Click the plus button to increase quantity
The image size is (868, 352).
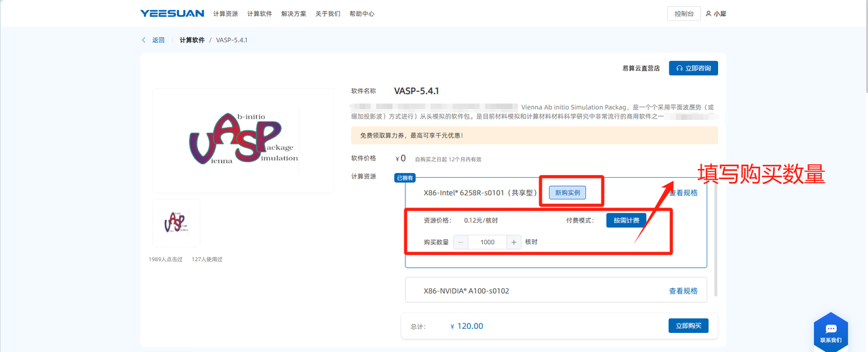pyautogui.click(x=513, y=242)
